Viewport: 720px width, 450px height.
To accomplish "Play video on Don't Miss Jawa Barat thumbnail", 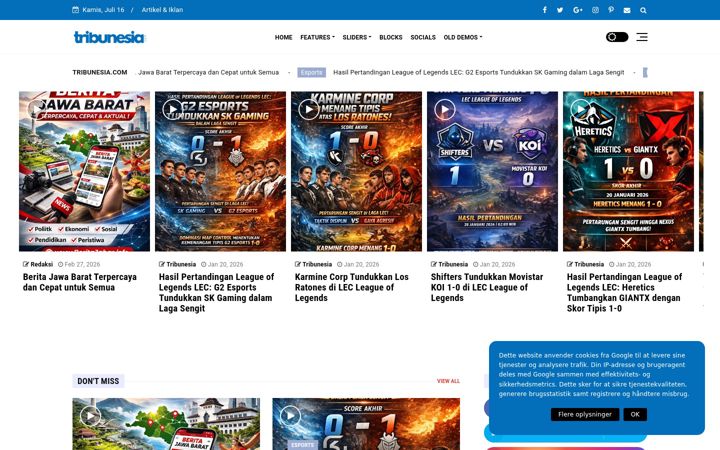I will (90, 416).
